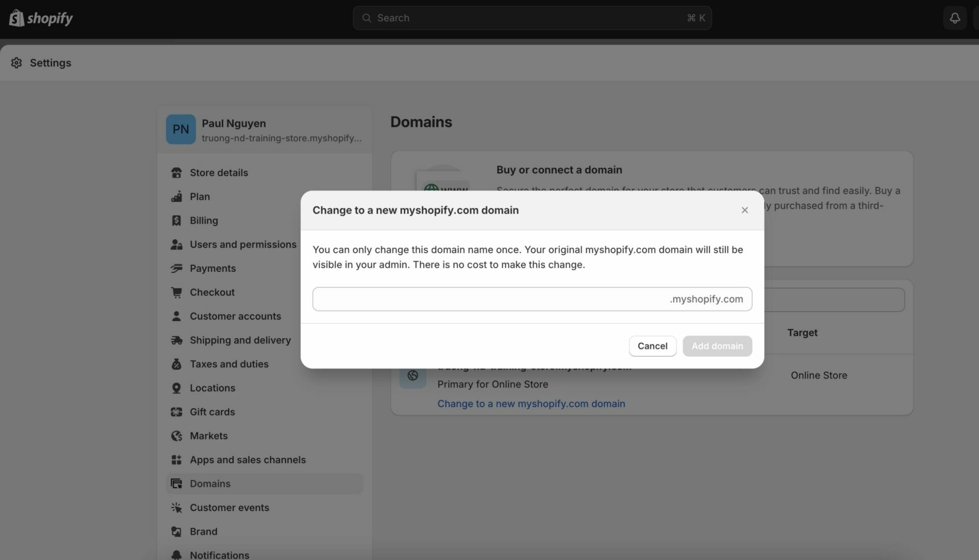
Task: Go to Markets settings
Action: pos(265,436)
